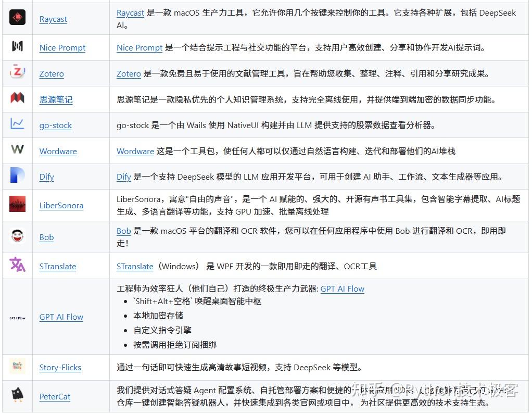This screenshot has width=532, height=414.
Task: Select the Zotero logo icon
Action: (17, 73)
